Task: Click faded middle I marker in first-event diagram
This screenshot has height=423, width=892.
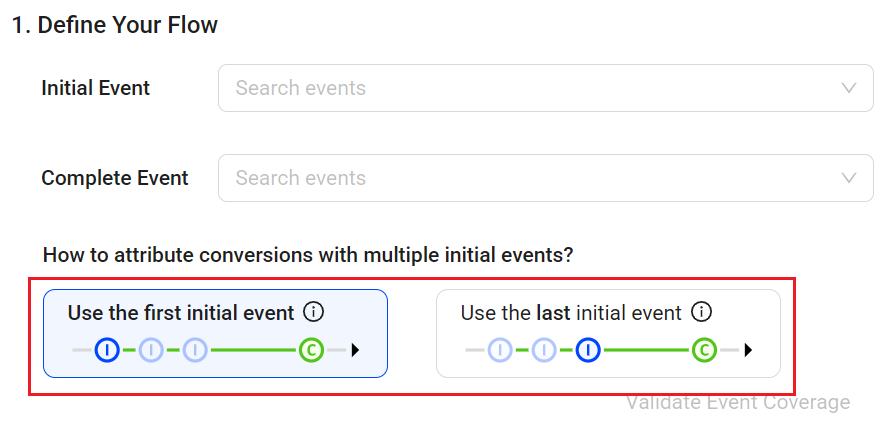Action: [151, 350]
